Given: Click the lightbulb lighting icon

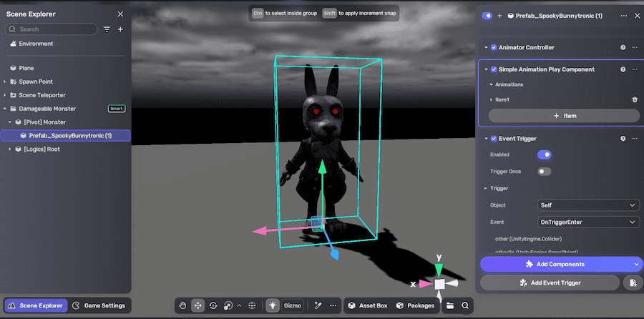Looking at the screenshot, I should tap(273, 305).
